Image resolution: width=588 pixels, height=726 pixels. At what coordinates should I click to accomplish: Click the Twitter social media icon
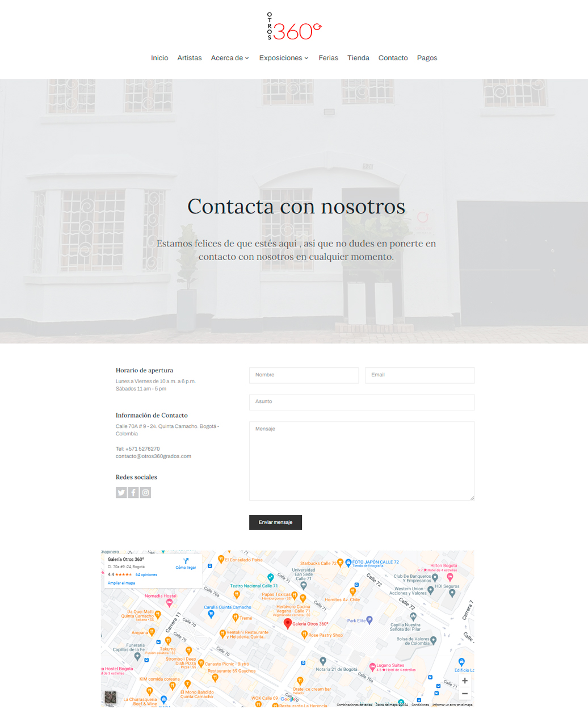121,493
